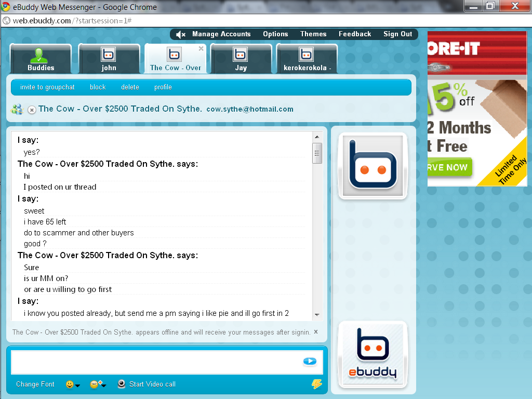The image size is (532, 399).
Task: Click your own eBuddy display picture
Action: coord(373,354)
